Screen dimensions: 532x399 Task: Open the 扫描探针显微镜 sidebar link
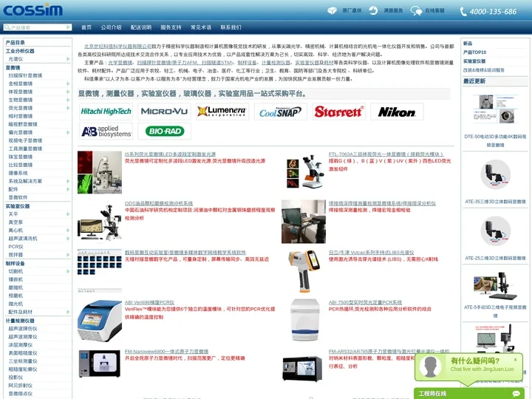pyautogui.click(x=25, y=75)
